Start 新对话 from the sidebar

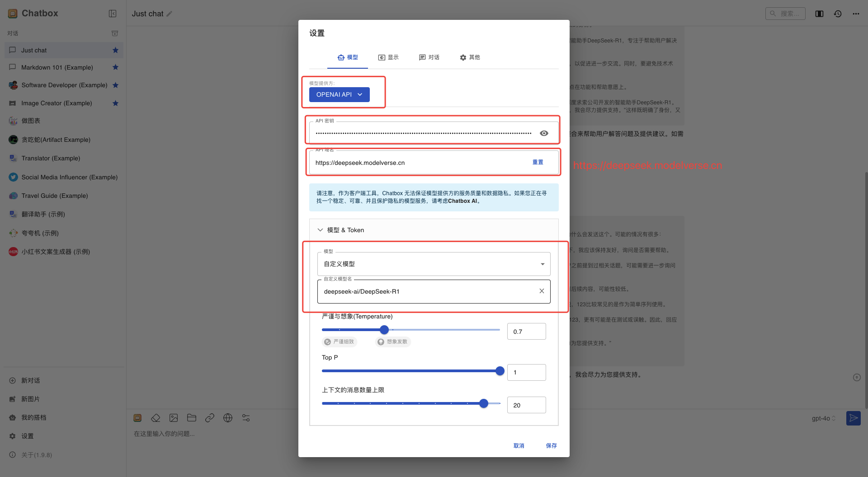pyautogui.click(x=64, y=380)
